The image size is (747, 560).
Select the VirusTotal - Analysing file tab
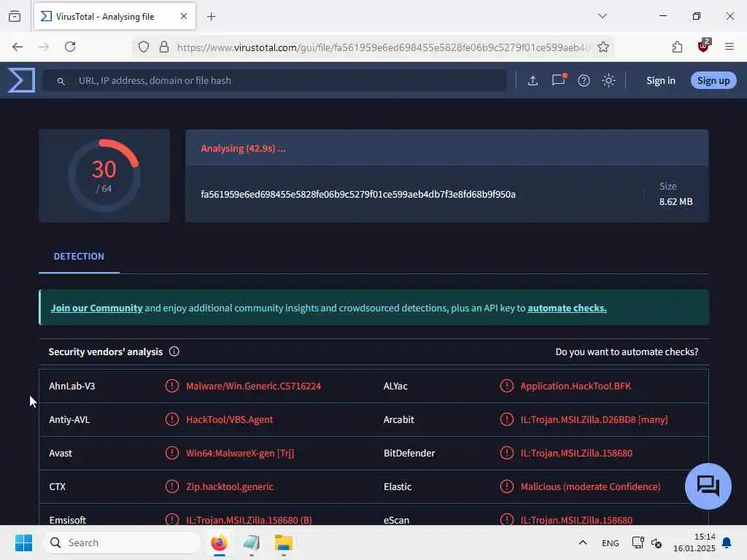click(115, 16)
